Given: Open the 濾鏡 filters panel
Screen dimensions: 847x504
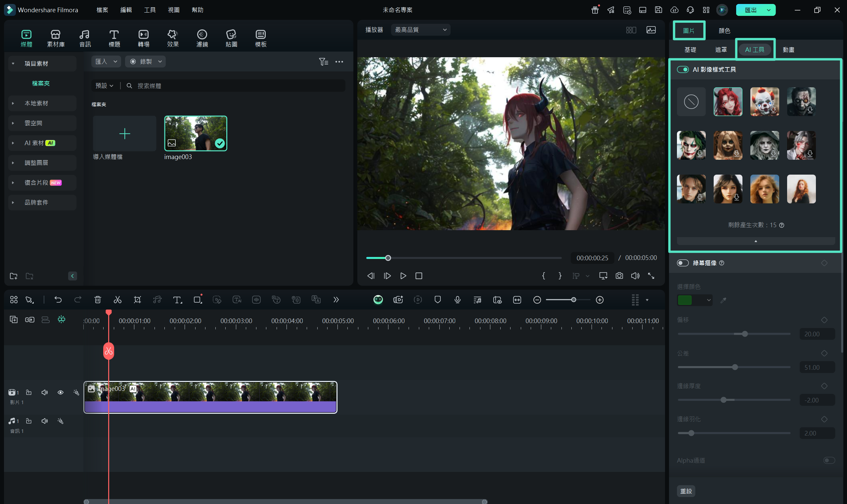Looking at the screenshot, I should 202,38.
